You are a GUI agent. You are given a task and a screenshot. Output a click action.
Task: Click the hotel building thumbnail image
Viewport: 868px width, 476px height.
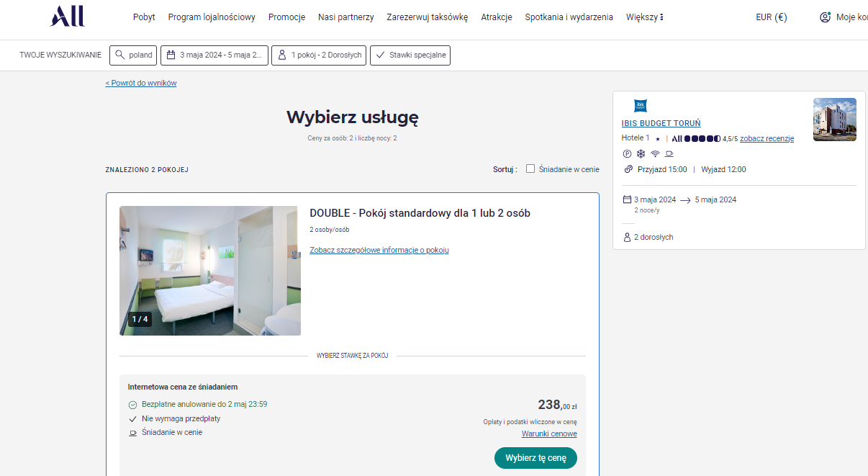[835, 120]
